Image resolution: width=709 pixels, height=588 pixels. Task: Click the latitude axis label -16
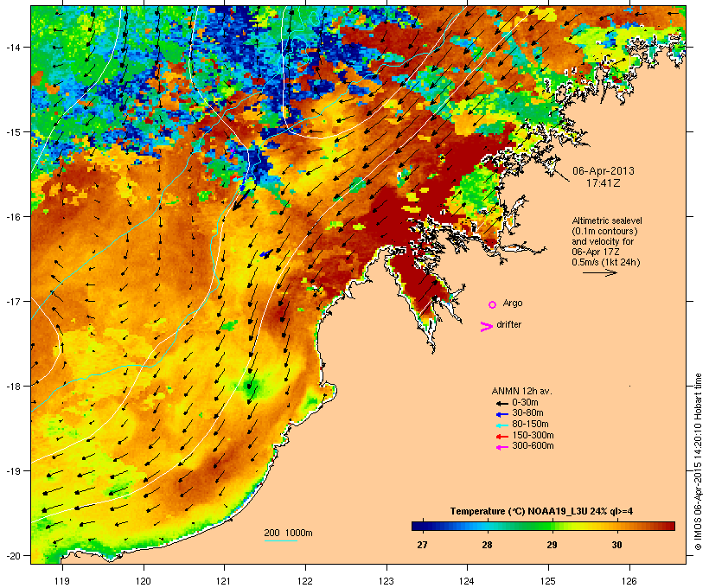[12, 217]
